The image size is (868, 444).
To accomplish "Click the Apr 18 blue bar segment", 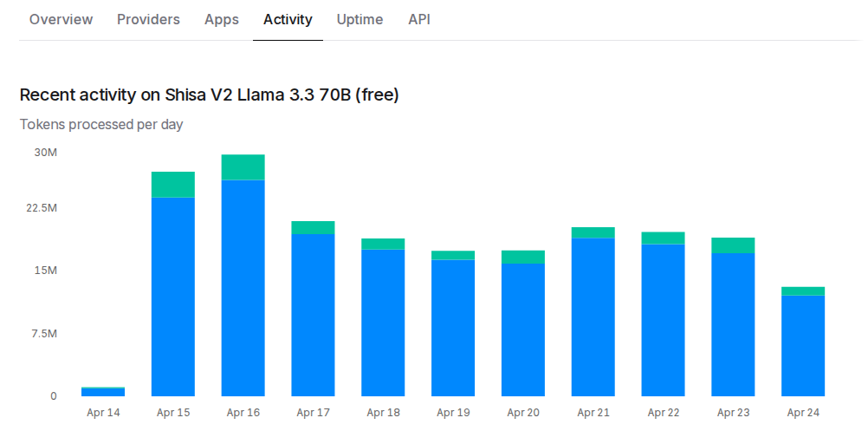I will pyautogui.click(x=383, y=323).
